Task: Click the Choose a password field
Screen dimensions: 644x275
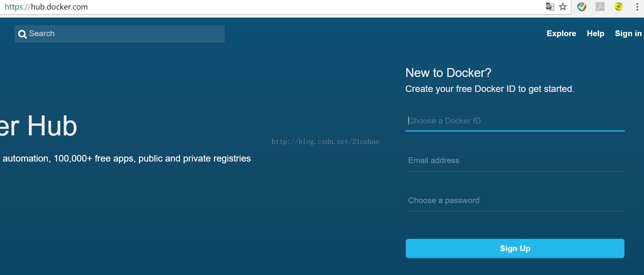Action: coord(515,200)
